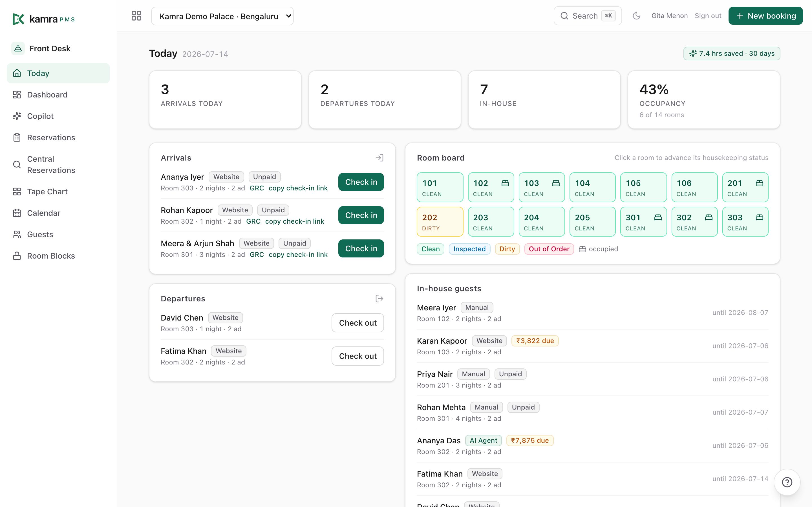Click the kamra PMS logo

point(44,19)
